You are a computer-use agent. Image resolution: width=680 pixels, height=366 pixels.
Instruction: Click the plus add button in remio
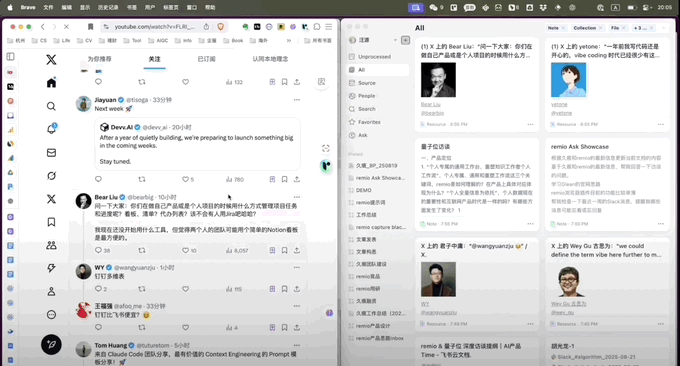tap(405, 40)
